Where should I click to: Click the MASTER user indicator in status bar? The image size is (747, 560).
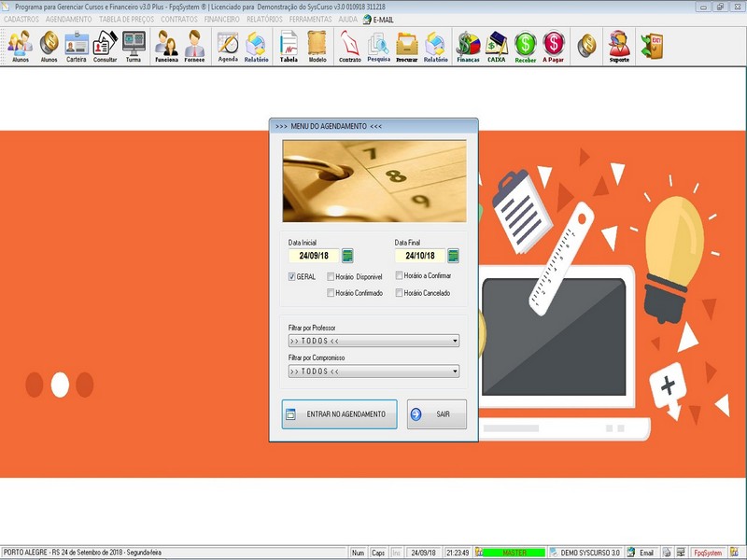pos(514,553)
